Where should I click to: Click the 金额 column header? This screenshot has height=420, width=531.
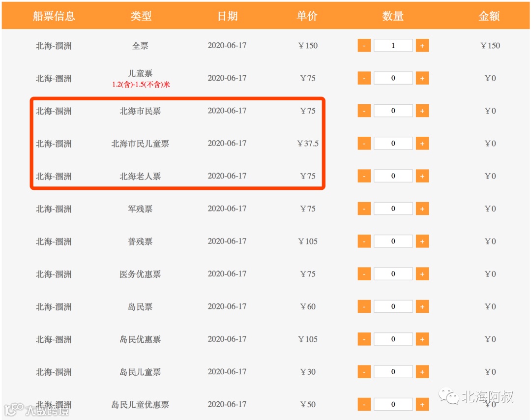489,16
